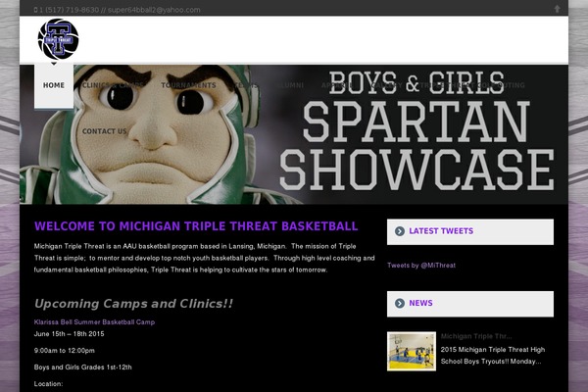This screenshot has height=392, width=588.
Task: Click the arrow icon beside News
Action: click(399, 304)
